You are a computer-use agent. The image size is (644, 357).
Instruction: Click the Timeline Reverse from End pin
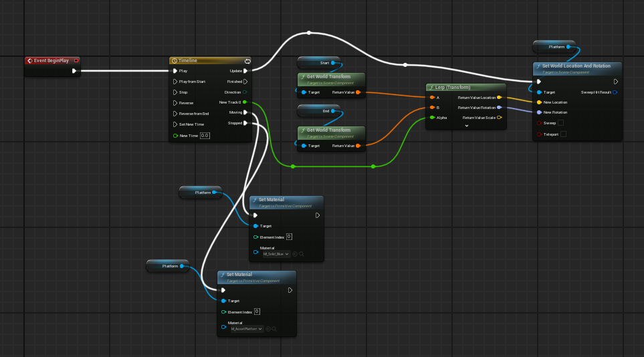click(175, 114)
